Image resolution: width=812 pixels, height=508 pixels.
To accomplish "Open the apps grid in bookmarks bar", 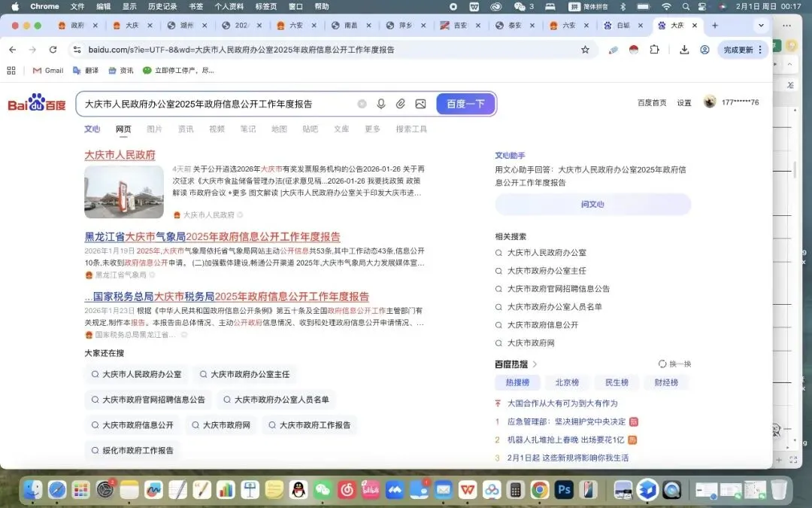I will pos(11,71).
